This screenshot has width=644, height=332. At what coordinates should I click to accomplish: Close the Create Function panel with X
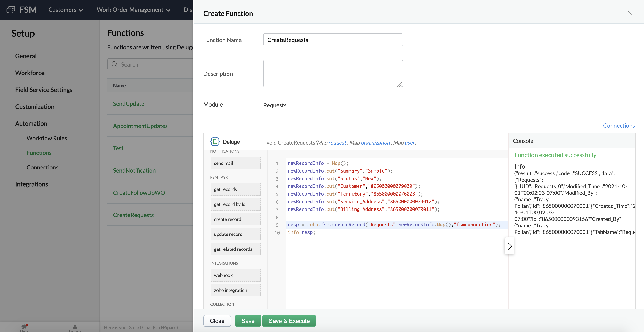pos(630,13)
